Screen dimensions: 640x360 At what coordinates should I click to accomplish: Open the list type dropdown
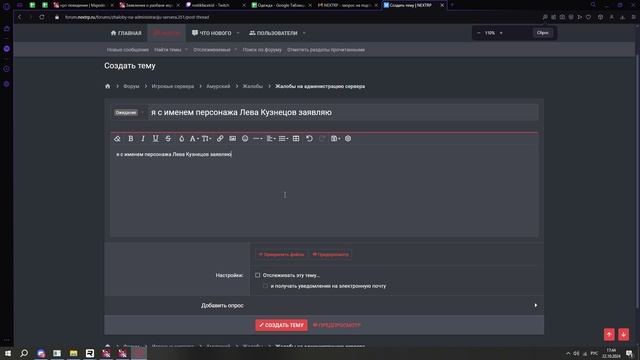[x=283, y=139]
